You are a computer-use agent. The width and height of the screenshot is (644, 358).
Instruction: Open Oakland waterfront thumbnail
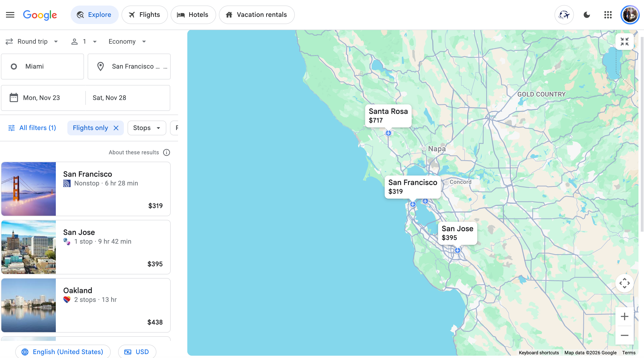tap(29, 305)
